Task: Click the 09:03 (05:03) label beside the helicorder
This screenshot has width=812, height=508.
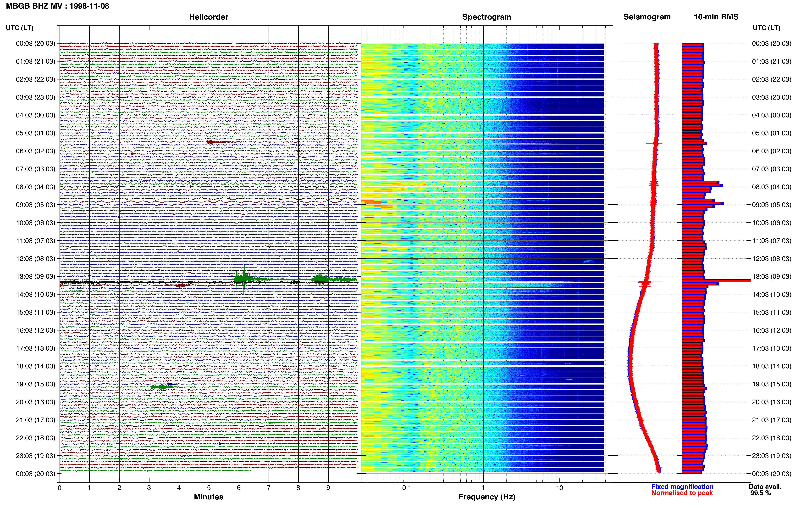Action: click(35, 205)
